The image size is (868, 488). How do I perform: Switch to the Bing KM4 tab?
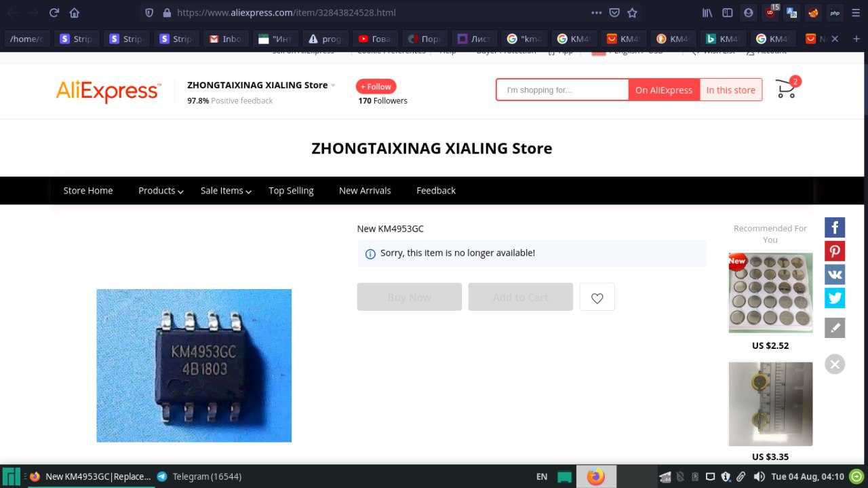(x=722, y=39)
